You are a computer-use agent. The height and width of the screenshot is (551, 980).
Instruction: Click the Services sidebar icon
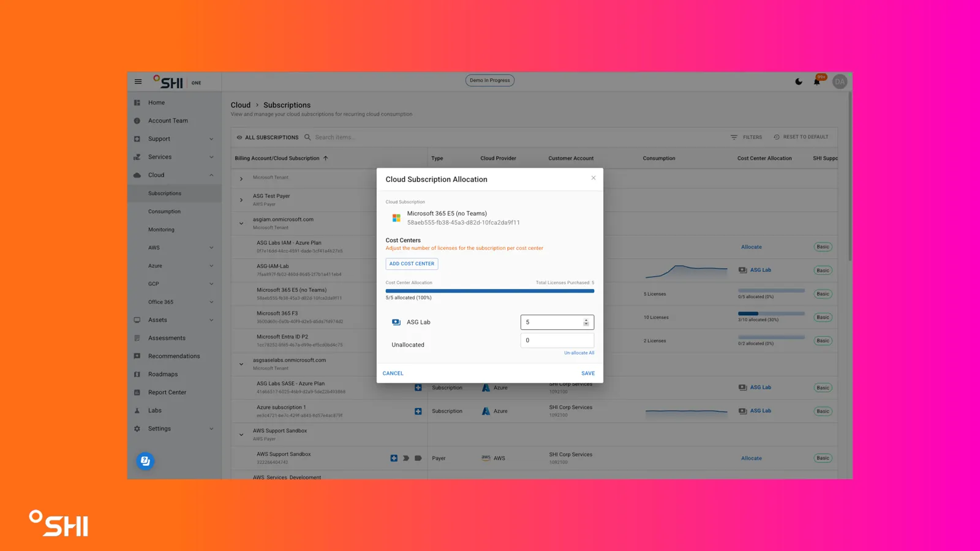coord(137,157)
